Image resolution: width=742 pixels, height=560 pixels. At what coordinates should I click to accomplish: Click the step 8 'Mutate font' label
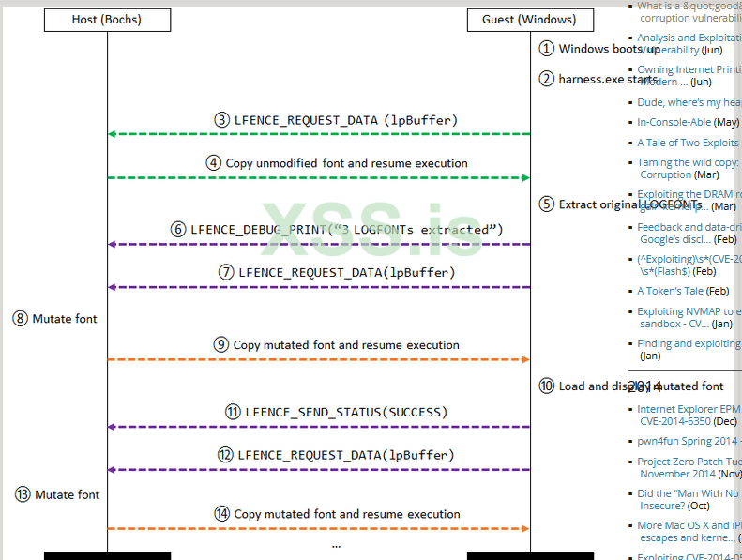coord(65,319)
